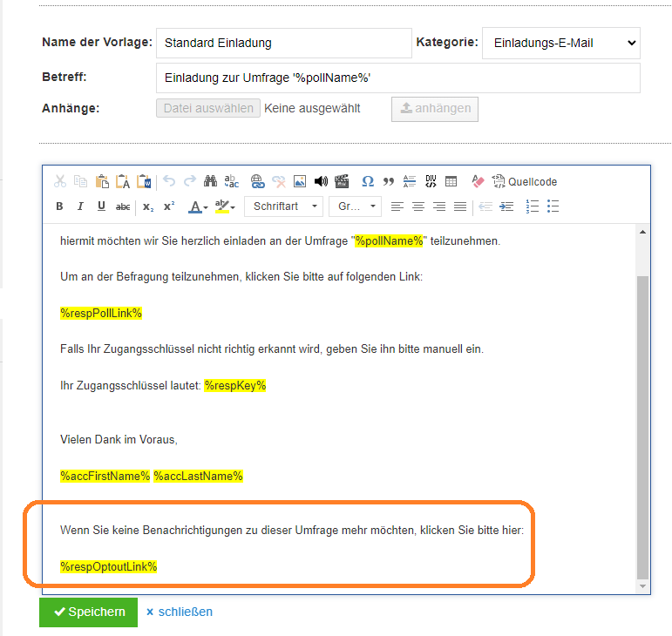
Task: Apply block quote formatting
Action: (x=388, y=181)
